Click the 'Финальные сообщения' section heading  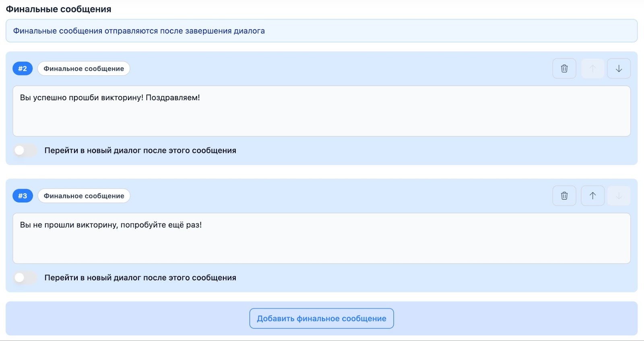point(58,9)
